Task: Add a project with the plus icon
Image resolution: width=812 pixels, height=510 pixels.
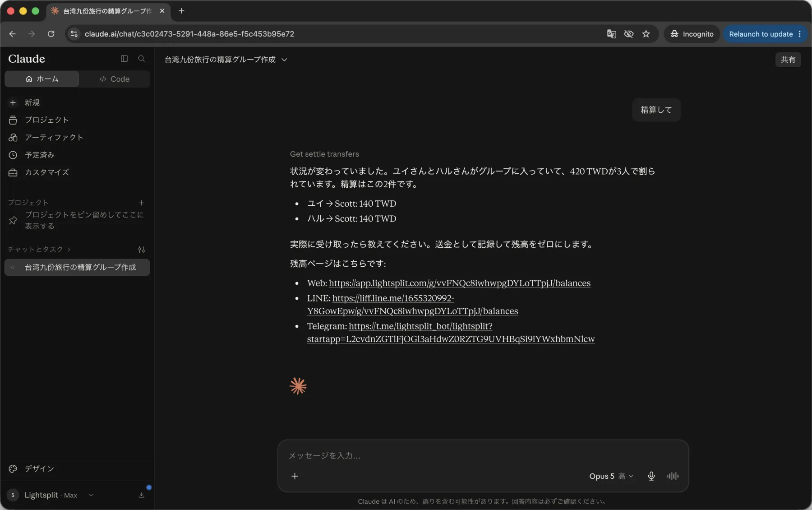Action: tap(141, 203)
